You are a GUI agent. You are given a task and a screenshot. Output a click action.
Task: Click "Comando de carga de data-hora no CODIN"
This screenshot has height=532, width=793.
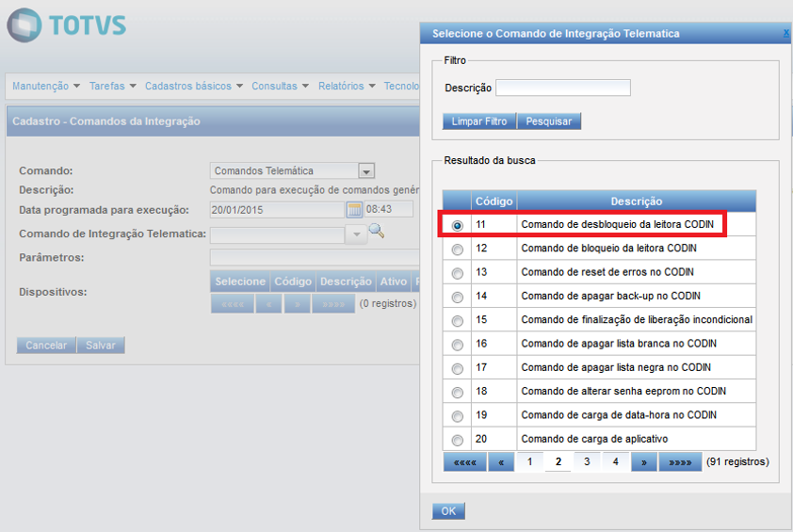(x=619, y=414)
